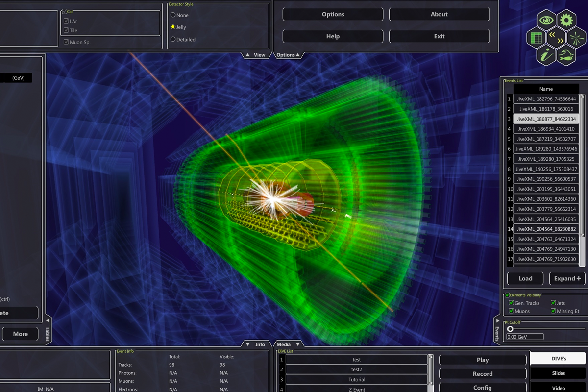Select JiveXML_204564_68230882 in events list
Screen dimensions: 588x392
[547, 229]
